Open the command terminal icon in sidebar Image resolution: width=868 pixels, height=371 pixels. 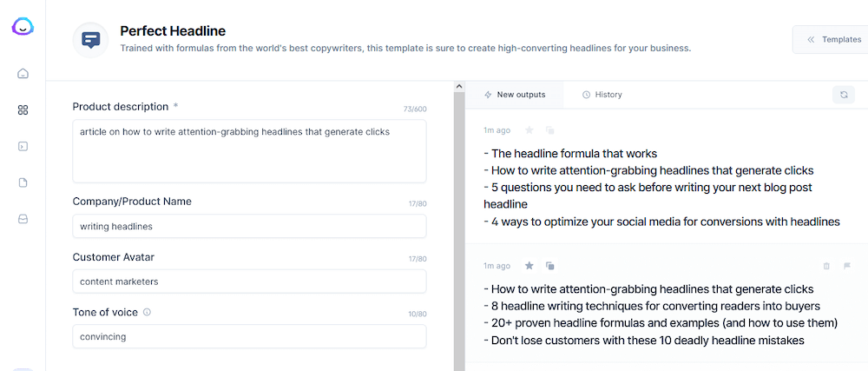[23, 146]
